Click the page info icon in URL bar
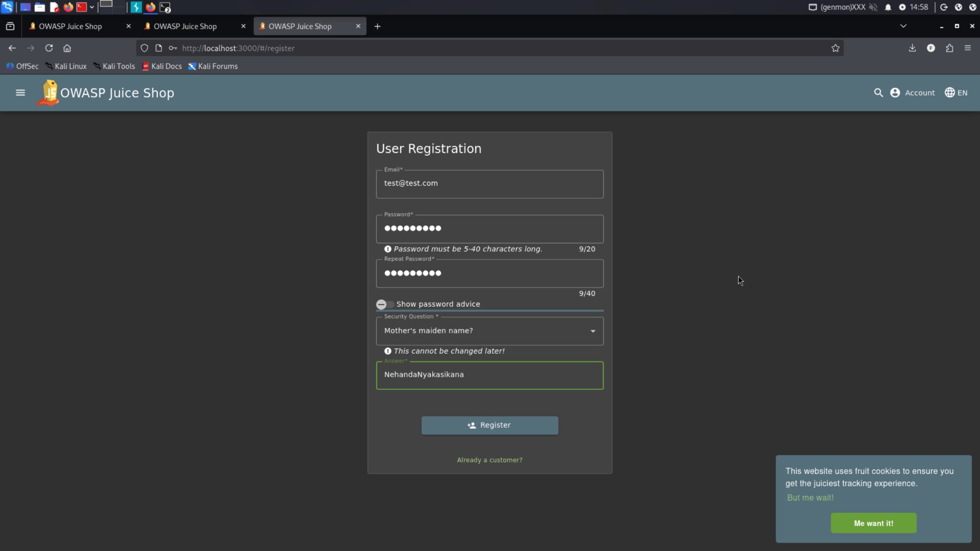This screenshot has width=980, height=551. click(x=158, y=48)
